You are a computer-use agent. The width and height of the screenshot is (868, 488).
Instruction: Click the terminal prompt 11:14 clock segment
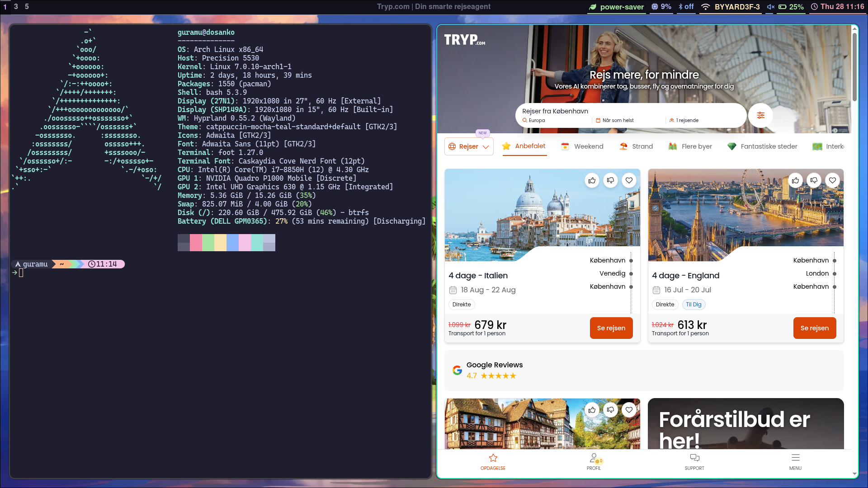coord(103,264)
